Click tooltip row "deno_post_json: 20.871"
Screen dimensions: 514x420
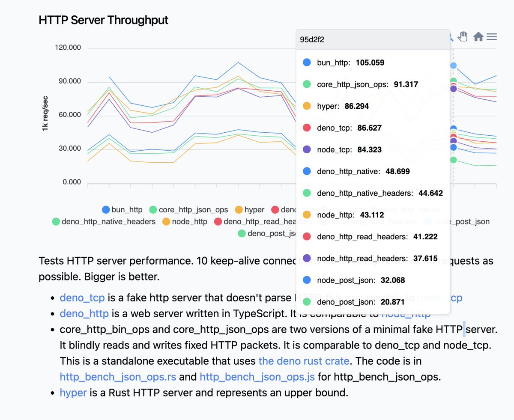pos(373,302)
